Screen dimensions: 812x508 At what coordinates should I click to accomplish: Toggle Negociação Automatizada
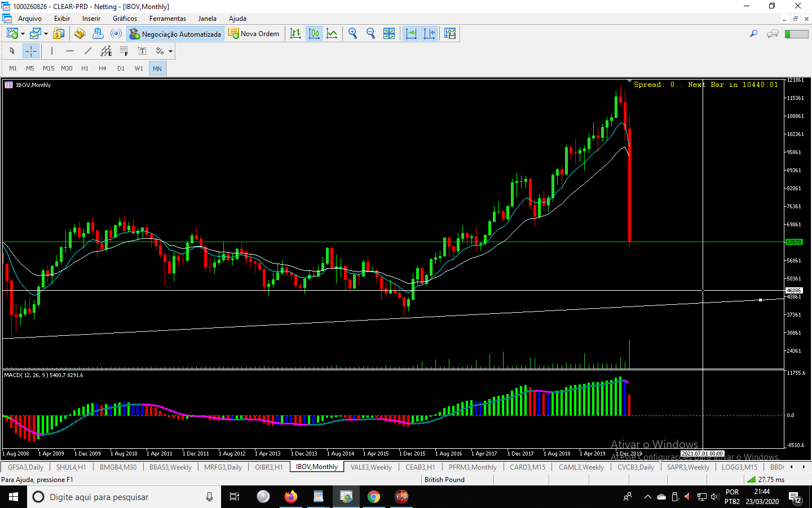[175, 34]
